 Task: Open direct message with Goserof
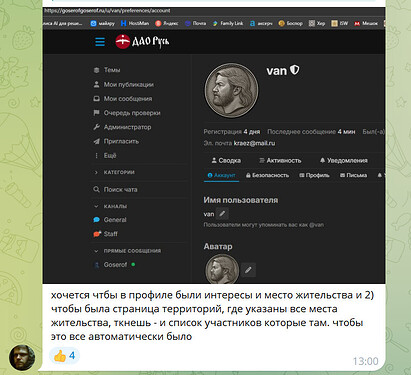pos(114,265)
